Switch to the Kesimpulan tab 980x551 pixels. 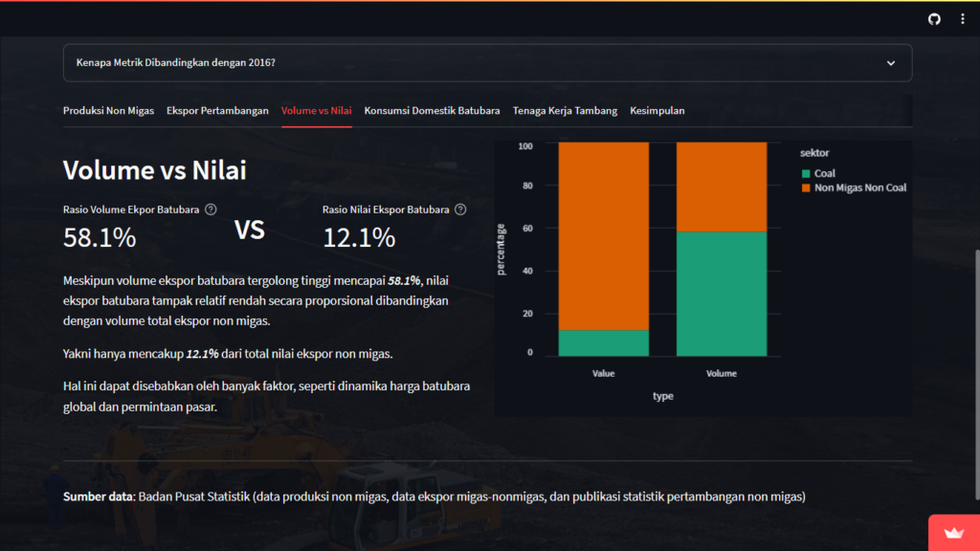point(657,111)
